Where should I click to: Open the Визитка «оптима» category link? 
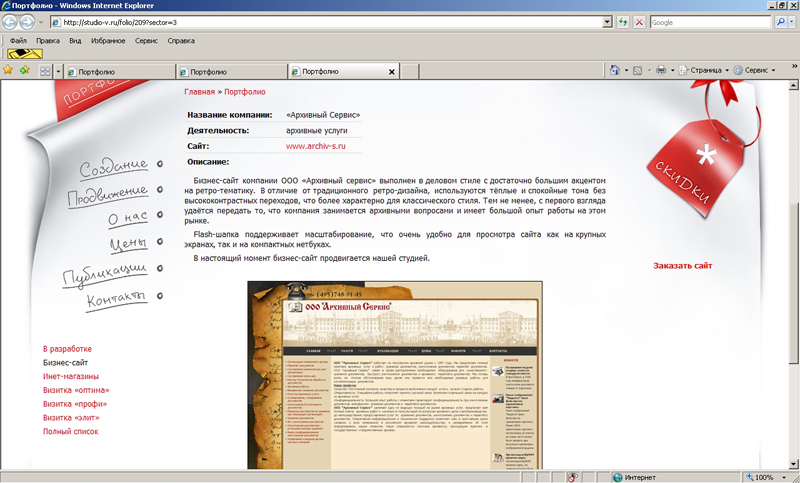(76, 390)
